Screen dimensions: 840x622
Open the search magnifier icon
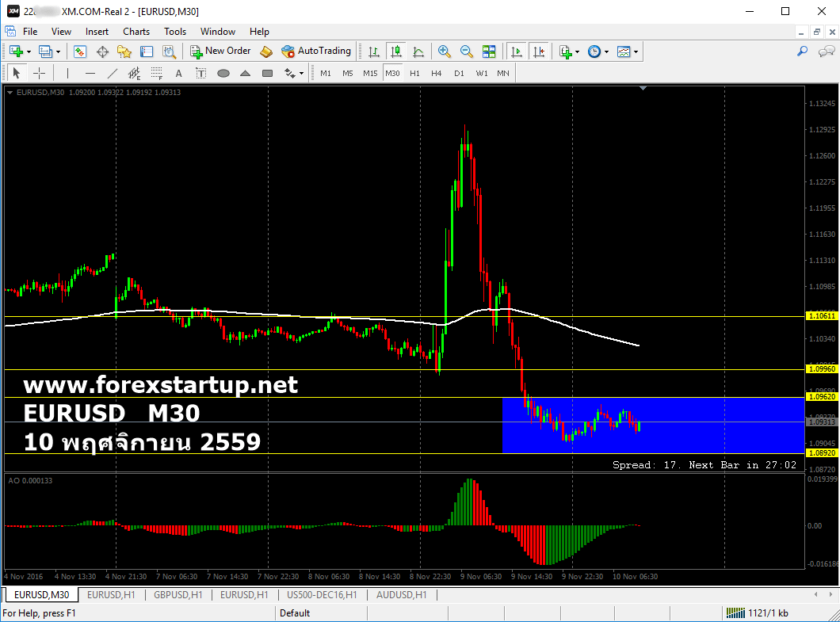point(802,52)
